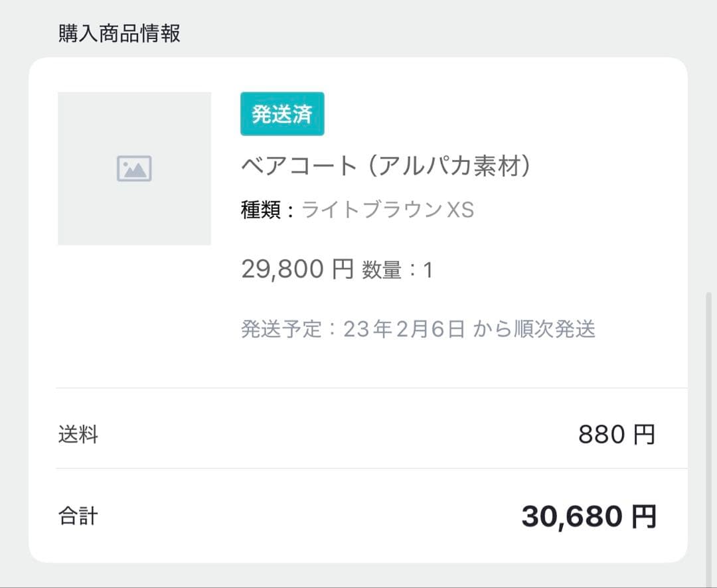Image resolution: width=717 pixels, height=588 pixels.
Task: Click the quantity value 1
Action: 428,270
